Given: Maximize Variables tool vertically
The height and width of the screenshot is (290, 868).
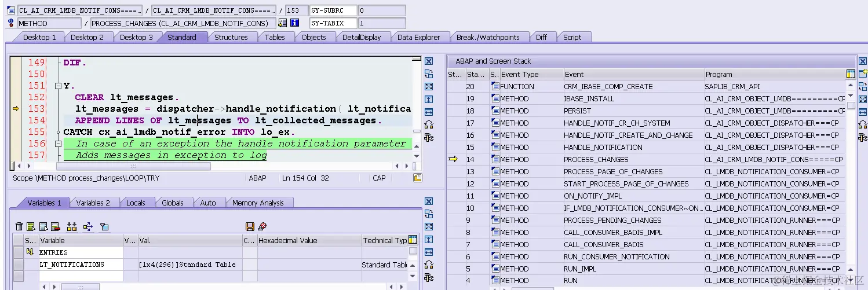Looking at the screenshot, I should [x=429, y=239].
